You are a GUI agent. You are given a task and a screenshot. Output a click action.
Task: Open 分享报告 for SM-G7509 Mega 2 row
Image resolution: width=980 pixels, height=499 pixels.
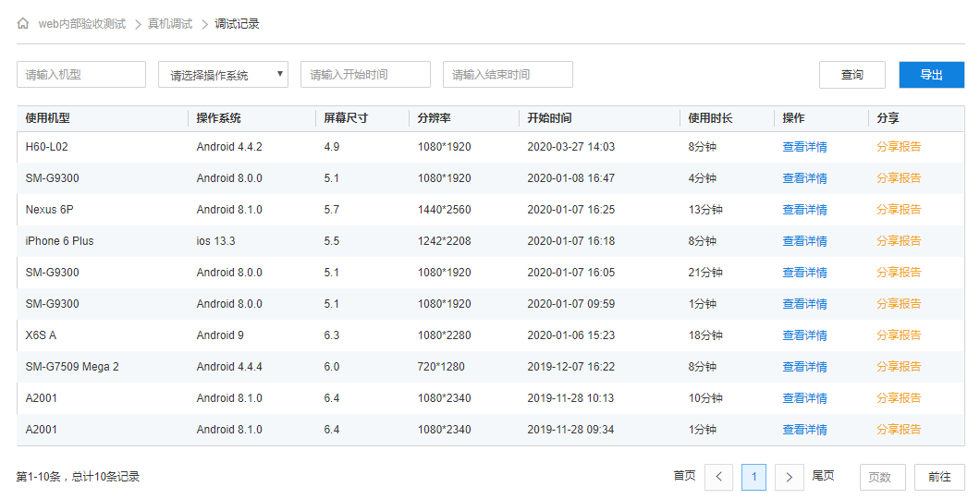pyautogui.click(x=899, y=367)
